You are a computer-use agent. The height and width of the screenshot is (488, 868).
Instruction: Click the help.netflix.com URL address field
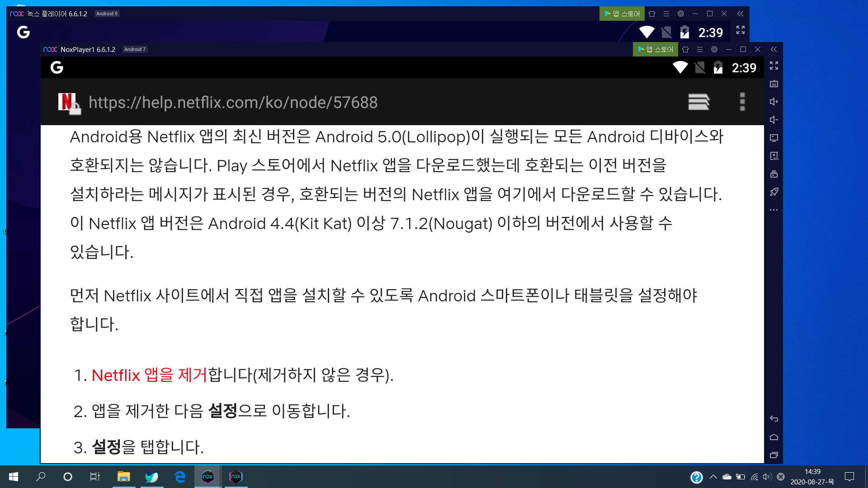tap(233, 103)
